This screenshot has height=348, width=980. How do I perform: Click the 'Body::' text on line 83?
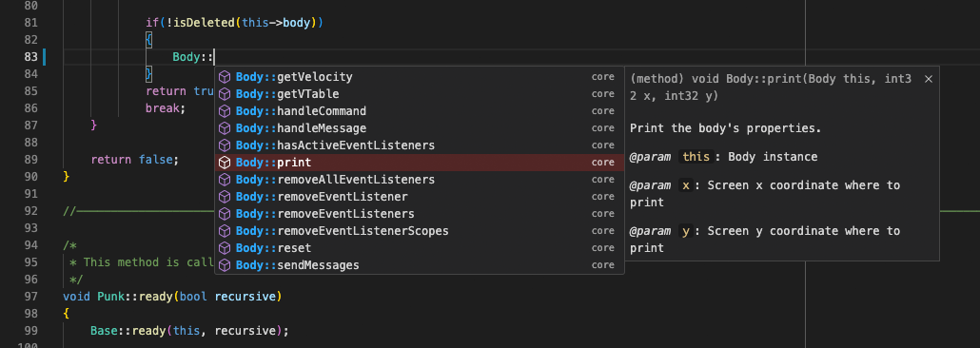point(193,57)
